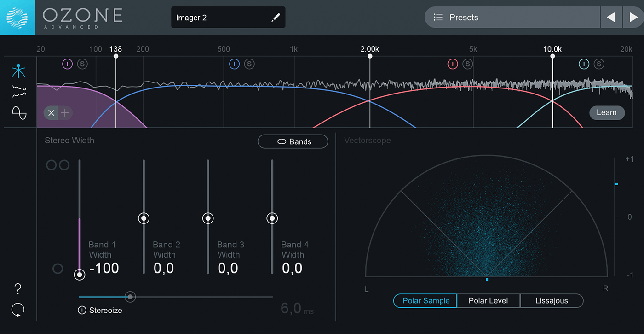
Task: Click the Band 4 width value 0,0
Action: (293, 268)
